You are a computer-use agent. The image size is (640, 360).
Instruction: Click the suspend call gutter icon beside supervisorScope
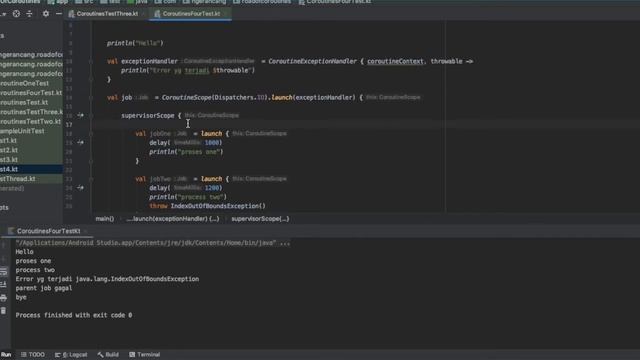click(80, 116)
